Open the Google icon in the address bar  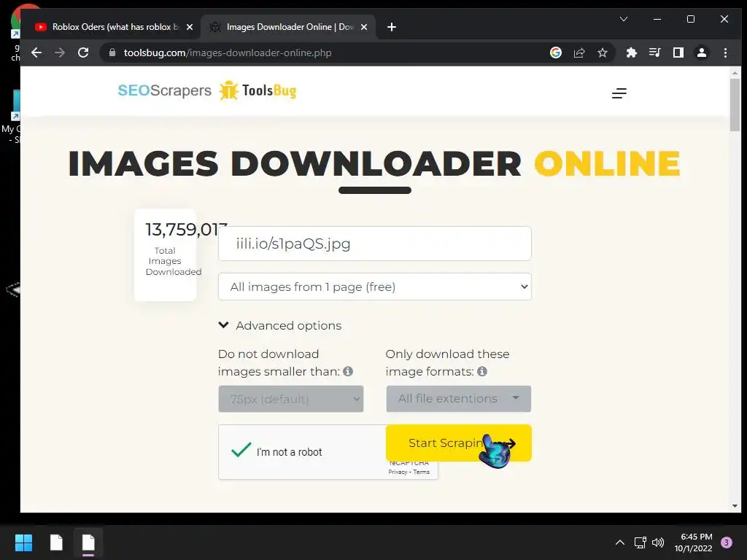(x=555, y=52)
